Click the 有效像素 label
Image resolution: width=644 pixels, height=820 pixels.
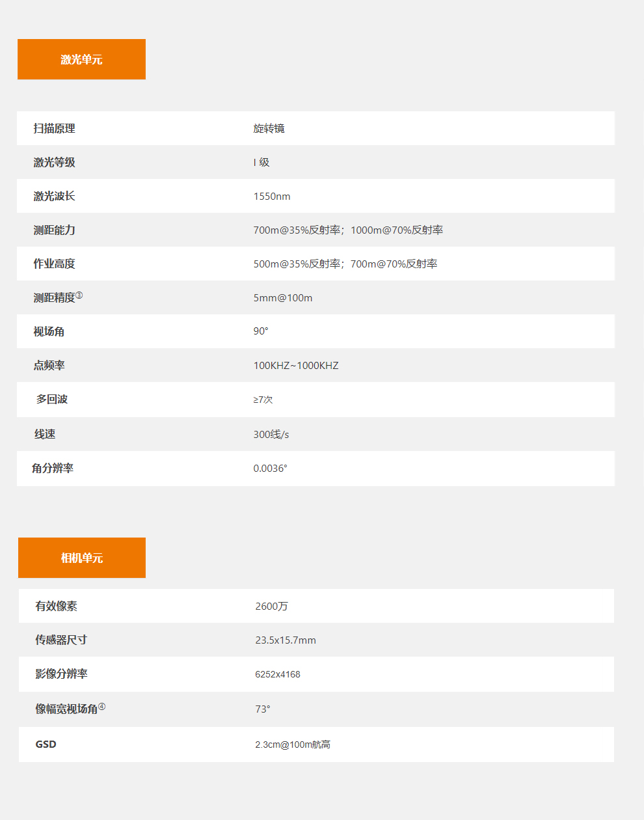(57, 607)
